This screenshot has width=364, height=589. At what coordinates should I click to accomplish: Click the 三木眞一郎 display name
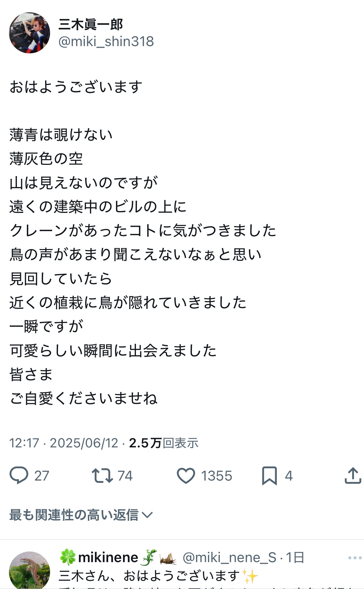tap(91, 24)
